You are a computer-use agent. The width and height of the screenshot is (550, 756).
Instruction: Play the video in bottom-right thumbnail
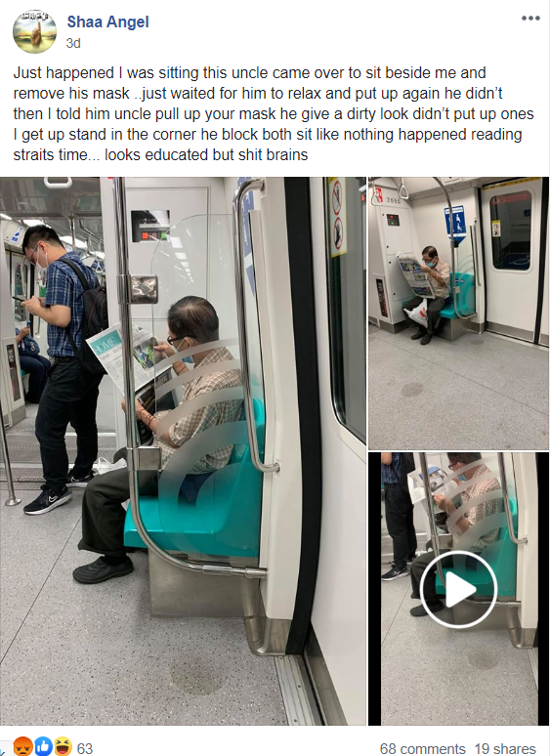pos(458,589)
